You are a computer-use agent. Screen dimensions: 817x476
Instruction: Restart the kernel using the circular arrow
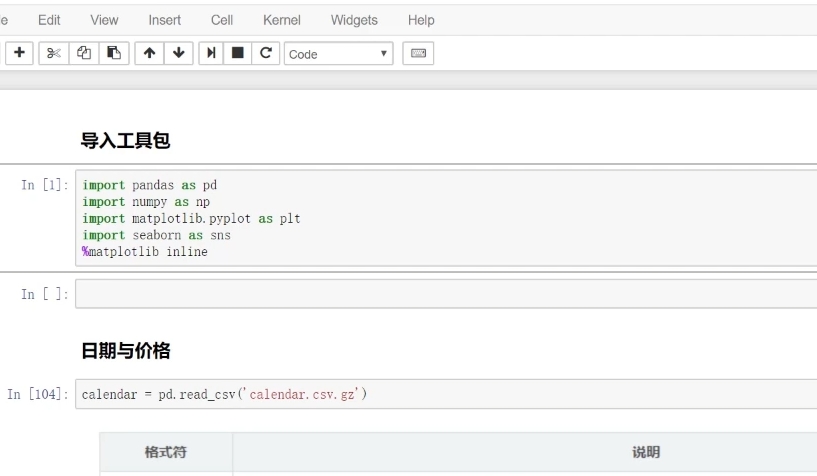click(266, 54)
